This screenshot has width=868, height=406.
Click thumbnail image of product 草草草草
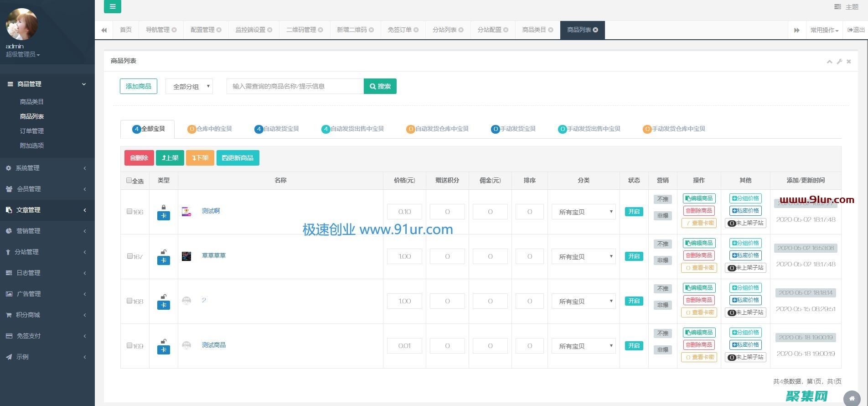click(186, 256)
